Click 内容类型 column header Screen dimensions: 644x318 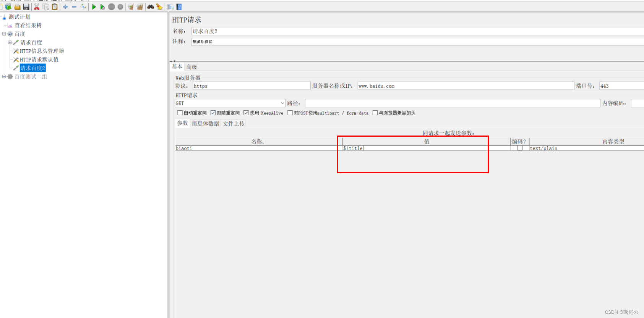[613, 142]
